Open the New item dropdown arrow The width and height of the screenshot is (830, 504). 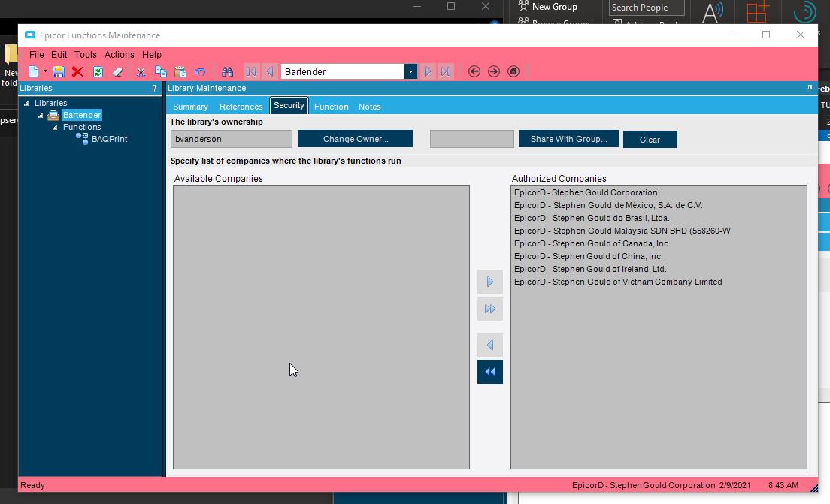pyautogui.click(x=45, y=71)
